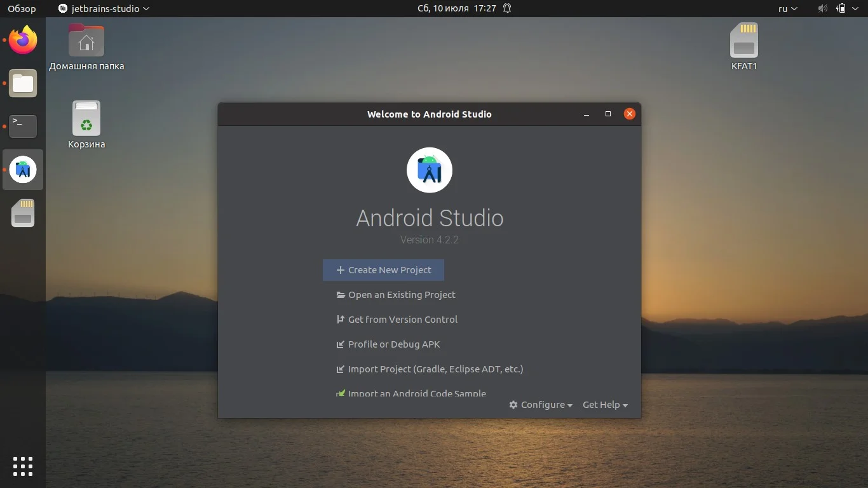Viewport: 868px width, 488px height.
Task: Choose Open an Existing Project
Action: click(396, 295)
